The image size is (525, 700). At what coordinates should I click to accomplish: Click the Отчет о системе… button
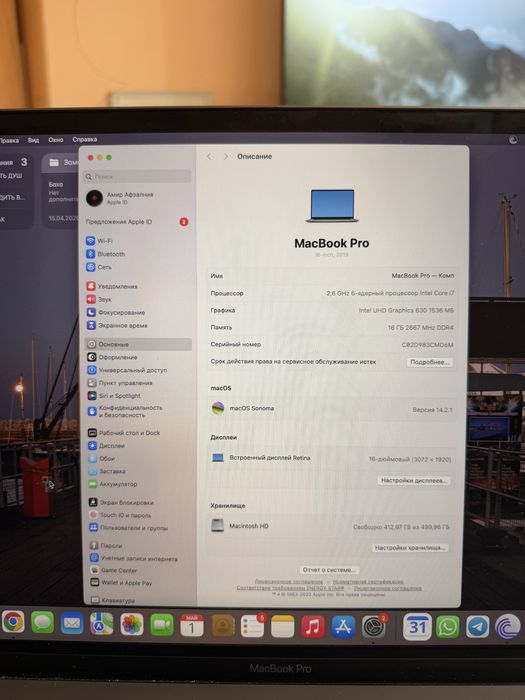(329, 570)
